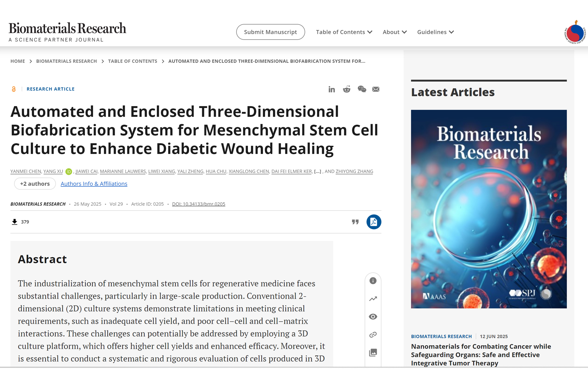
Task: Go to BIOMATERIALS RESEARCH breadcrumb
Action: [x=67, y=61]
